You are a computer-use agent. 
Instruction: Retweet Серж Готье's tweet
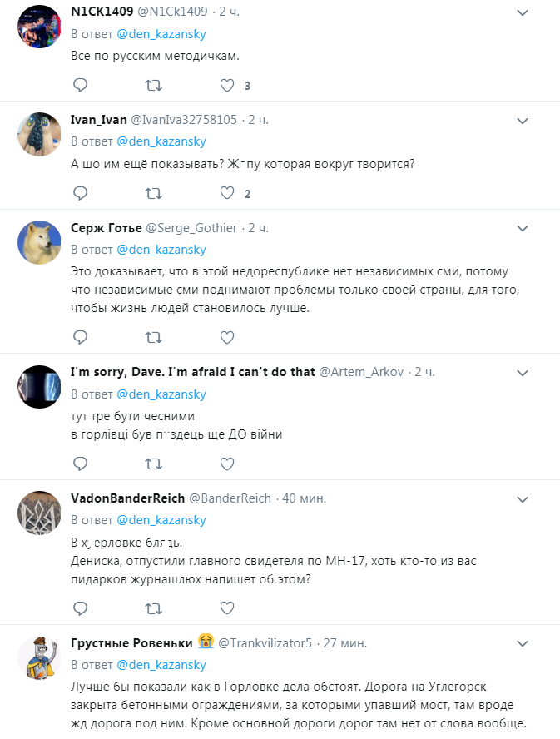[x=154, y=337]
